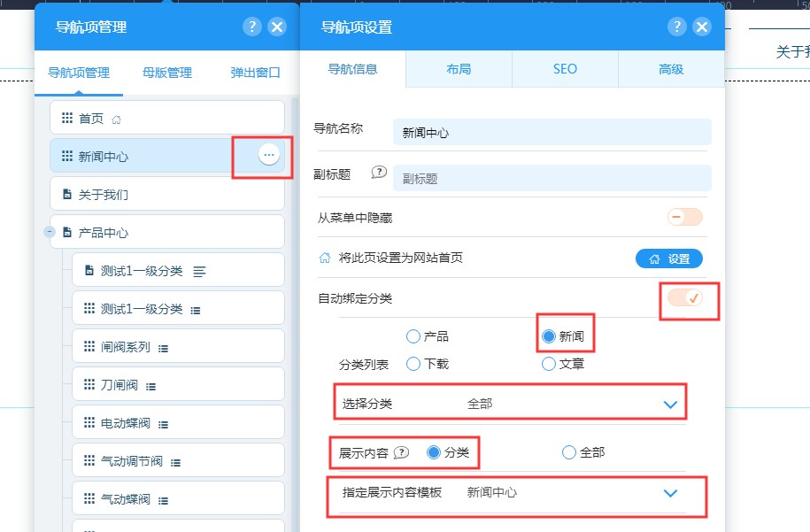
Task: Switch to the SEO tab
Action: tap(565, 69)
